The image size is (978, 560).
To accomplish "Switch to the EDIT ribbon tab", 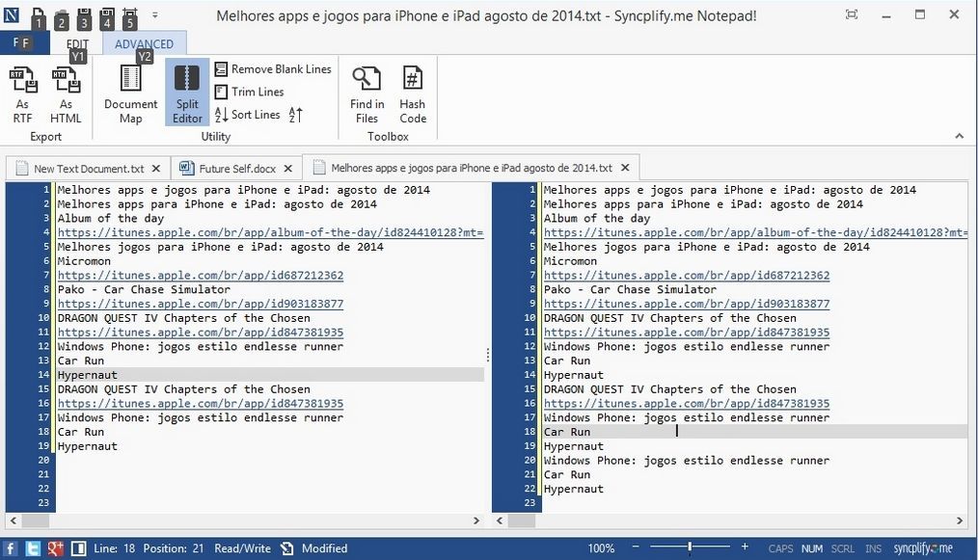I will point(77,43).
